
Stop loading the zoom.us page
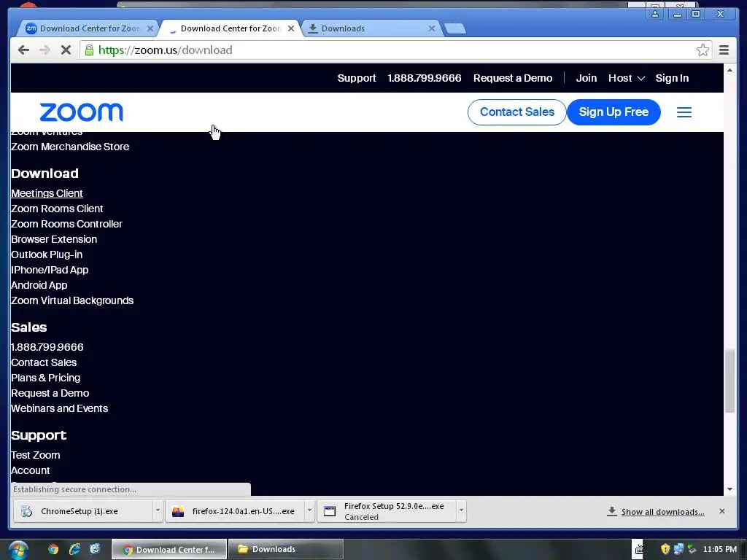(66, 50)
